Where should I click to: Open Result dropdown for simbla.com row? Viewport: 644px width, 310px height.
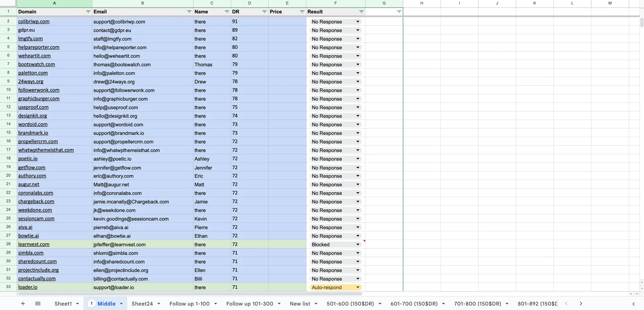click(358, 253)
